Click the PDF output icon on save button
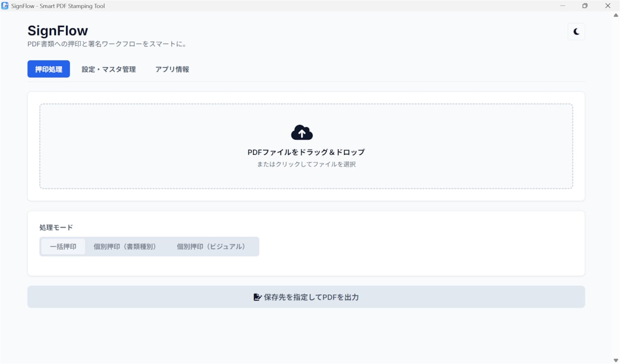 click(257, 297)
